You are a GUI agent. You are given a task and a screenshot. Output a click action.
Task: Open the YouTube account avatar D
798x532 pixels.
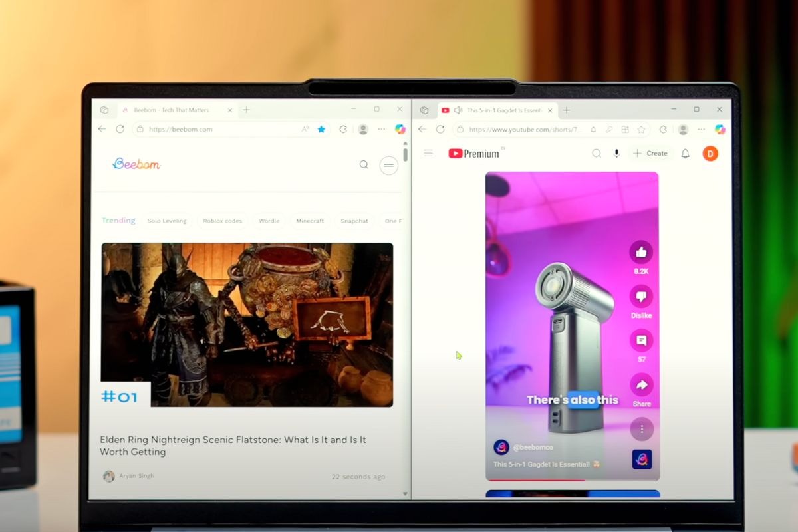pyautogui.click(x=710, y=154)
